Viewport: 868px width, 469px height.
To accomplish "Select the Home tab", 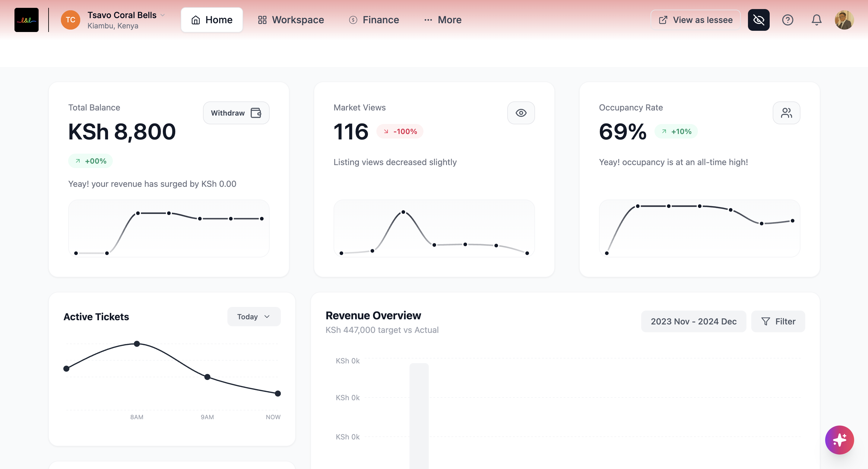I will coord(212,20).
